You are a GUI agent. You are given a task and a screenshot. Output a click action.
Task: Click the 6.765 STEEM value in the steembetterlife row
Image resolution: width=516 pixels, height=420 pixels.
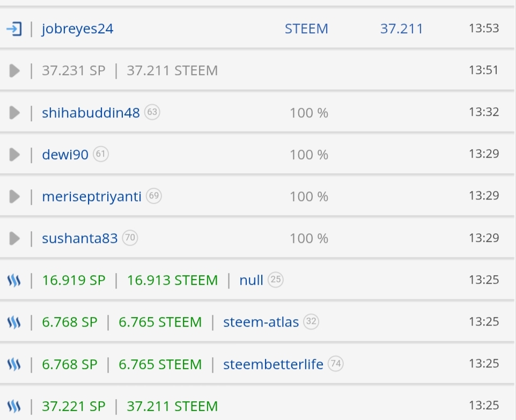point(160,364)
